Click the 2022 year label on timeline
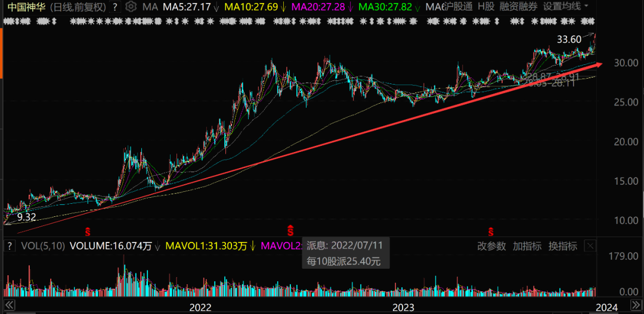The height and width of the screenshot is (314, 644). (x=200, y=307)
